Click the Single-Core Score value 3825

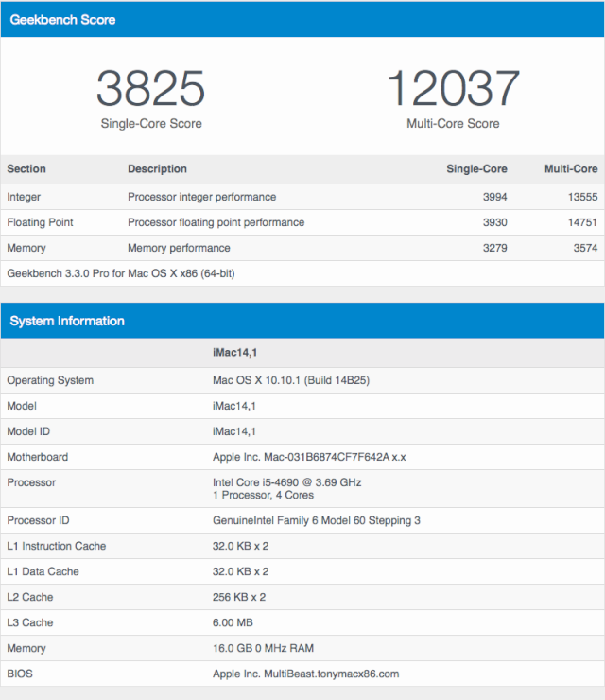click(x=151, y=88)
